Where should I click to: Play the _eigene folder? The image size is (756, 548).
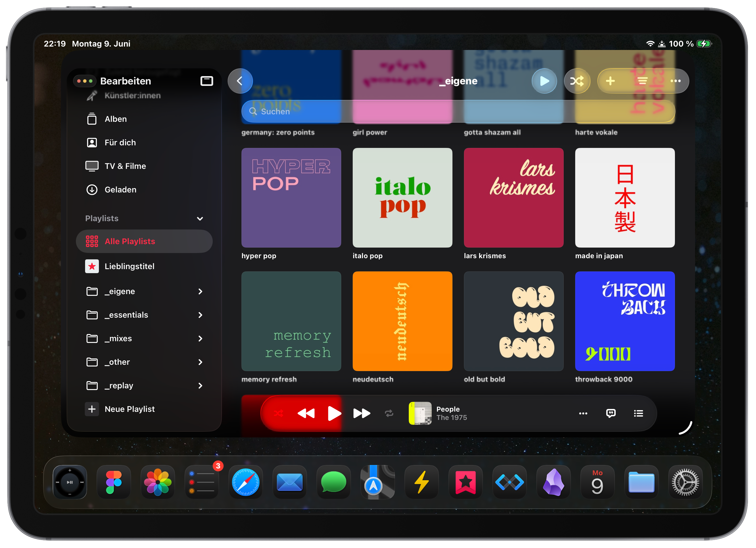tap(544, 81)
